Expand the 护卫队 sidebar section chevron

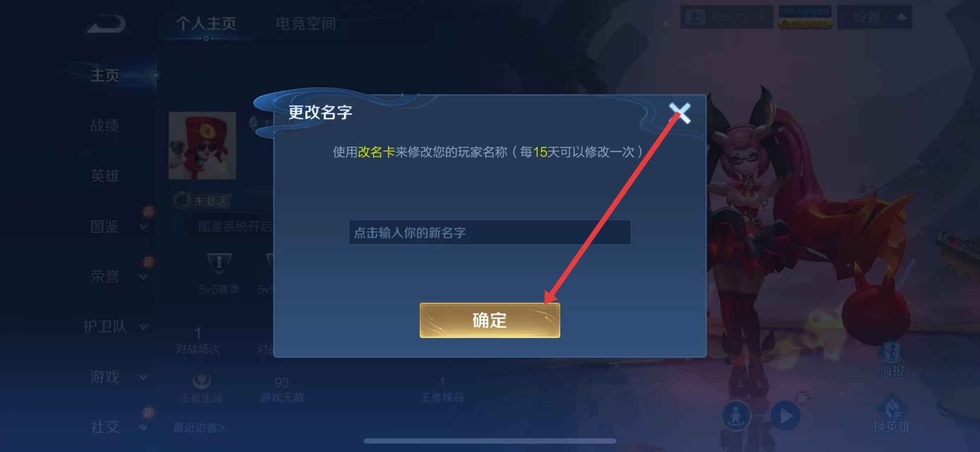(143, 327)
